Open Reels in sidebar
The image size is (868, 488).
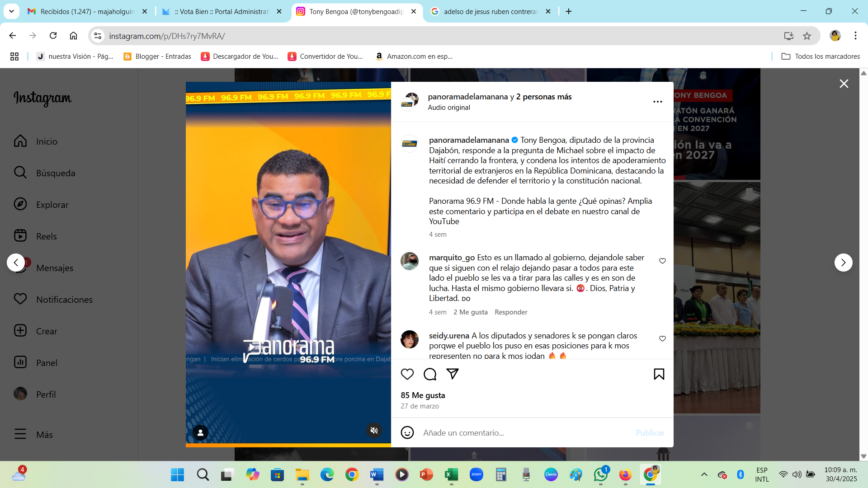coord(35,236)
